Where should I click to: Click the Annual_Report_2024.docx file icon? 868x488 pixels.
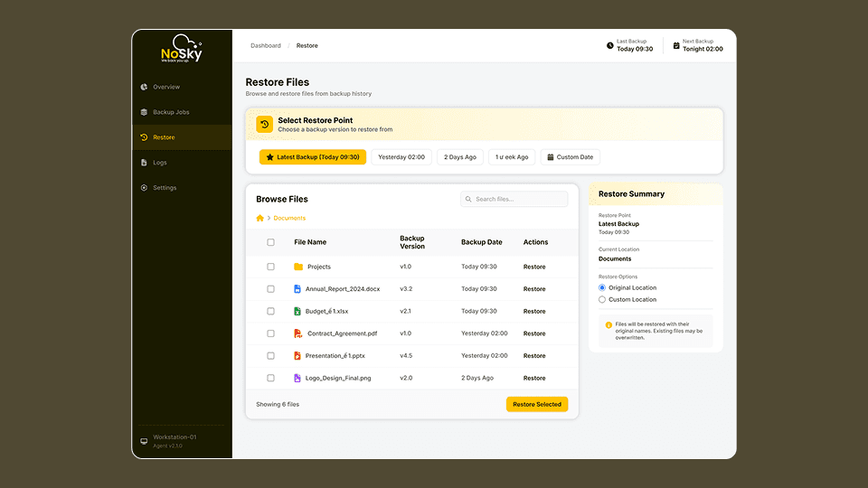(x=297, y=289)
